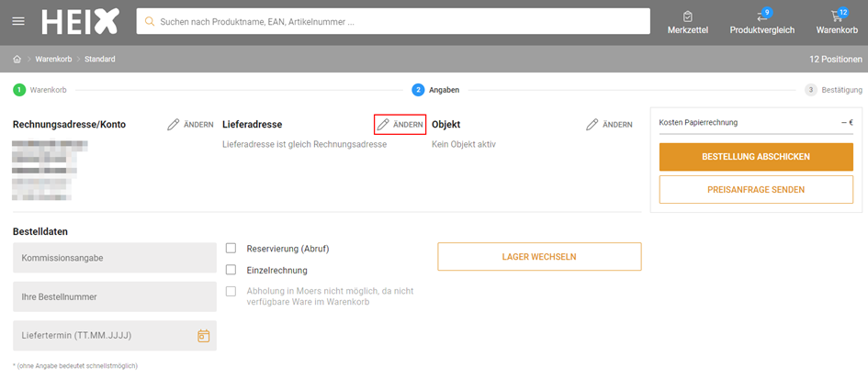Viewport: 868px width, 379px height.
Task: Focus the Kommissionsangabe input field
Action: pos(115,258)
